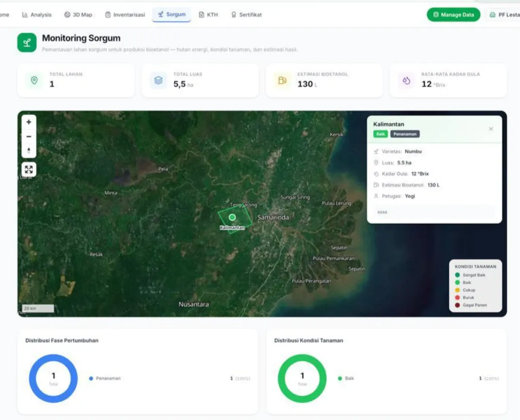The image size is (520, 420).
Task: Open the Sertifikat tab
Action: point(246,15)
